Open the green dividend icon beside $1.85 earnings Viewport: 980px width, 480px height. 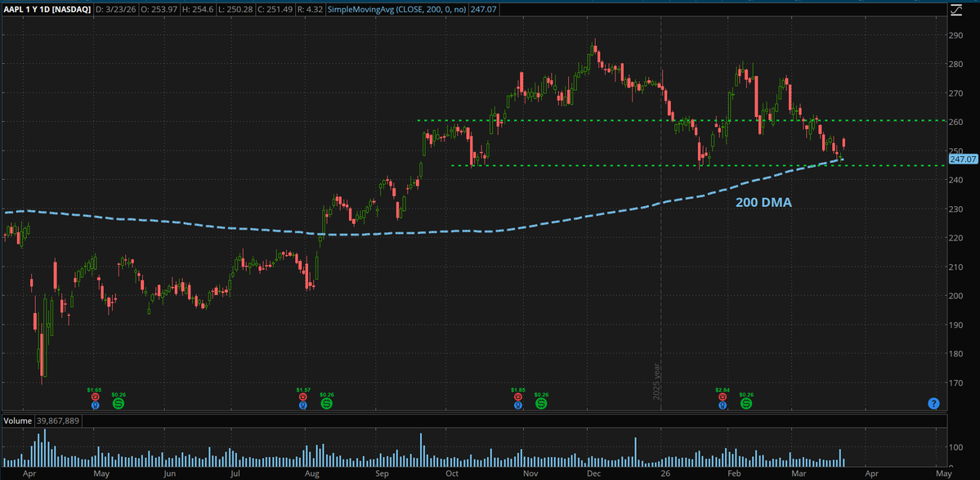541,404
